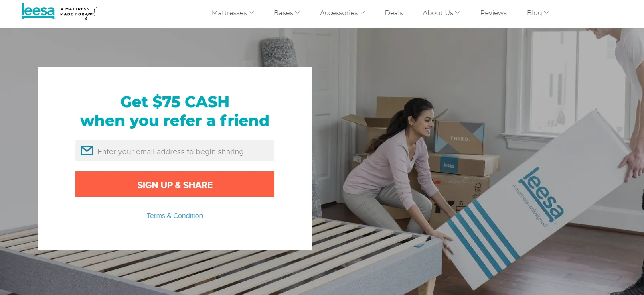Open the Deals menu item

click(x=394, y=13)
